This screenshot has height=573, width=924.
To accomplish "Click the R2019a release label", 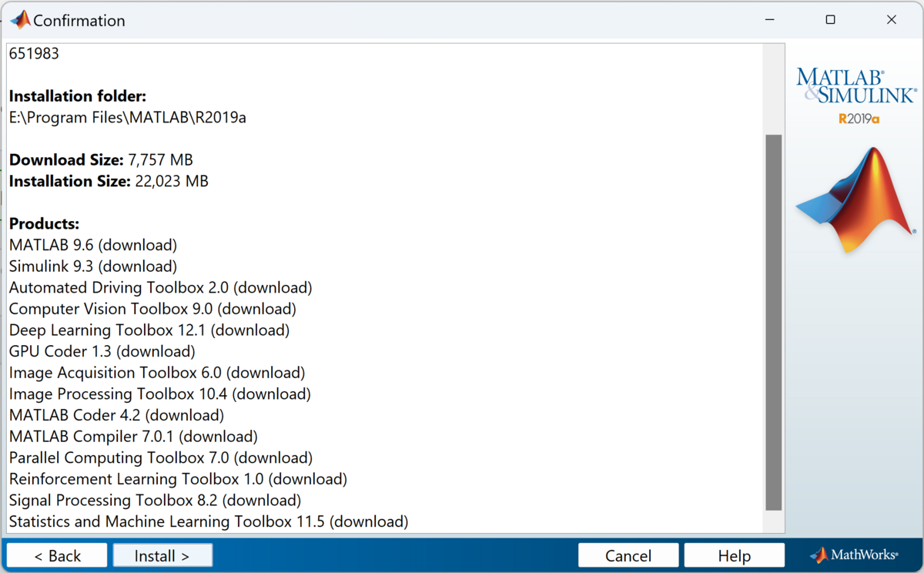I will (x=859, y=119).
